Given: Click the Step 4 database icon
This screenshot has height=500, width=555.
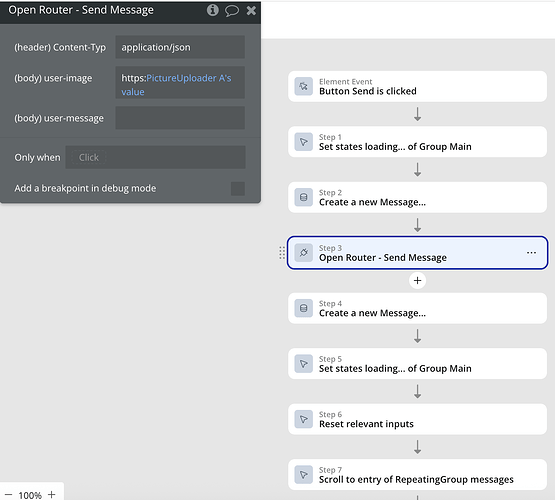Looking at the screenshot, I should [x=304, y=308].
